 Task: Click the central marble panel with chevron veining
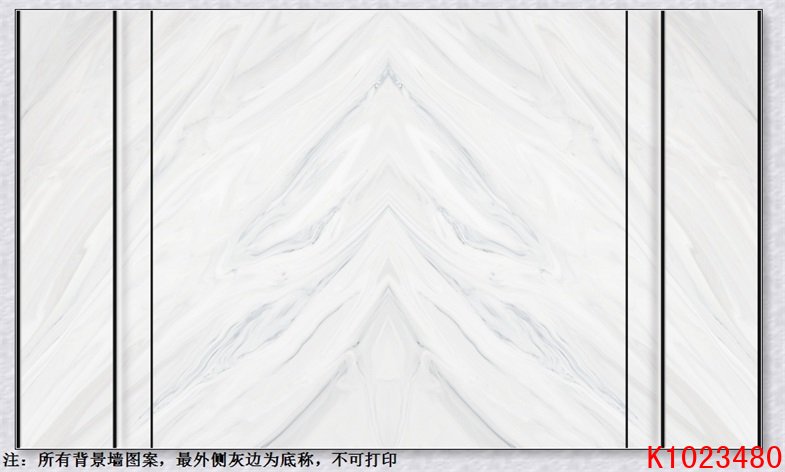point(389,229)
